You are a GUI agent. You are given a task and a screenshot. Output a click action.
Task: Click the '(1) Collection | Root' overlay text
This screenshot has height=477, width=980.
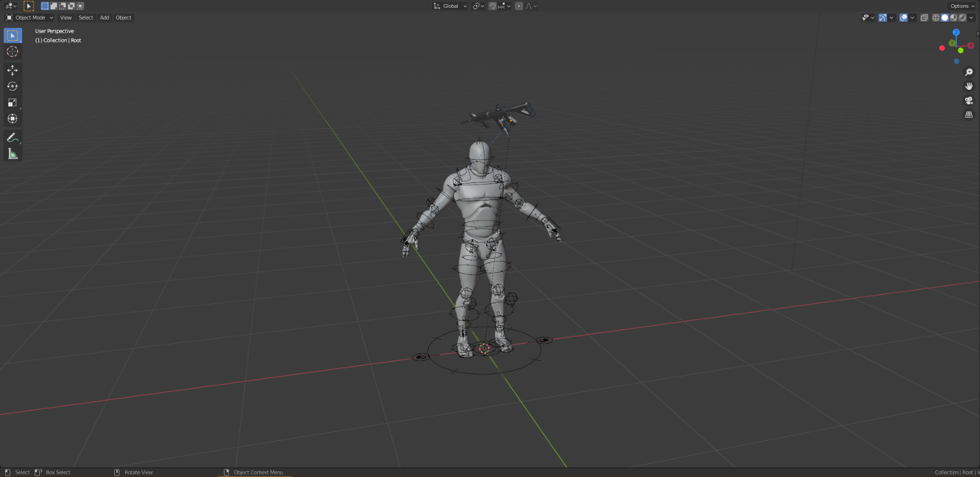click(x=58, y=40)
